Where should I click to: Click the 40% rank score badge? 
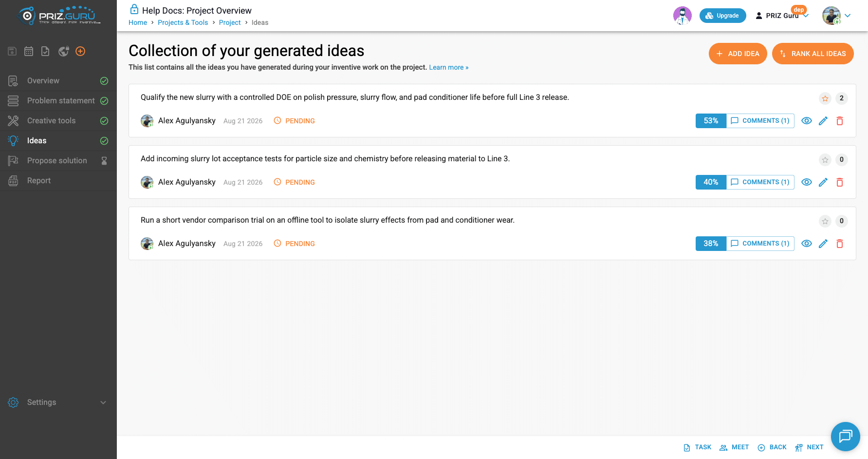(711, 182)
